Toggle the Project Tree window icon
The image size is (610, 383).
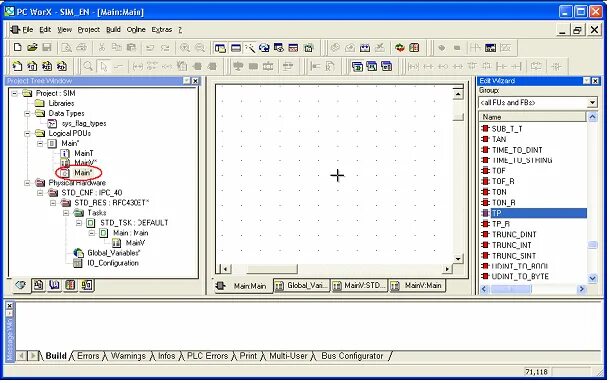point(220,48)
